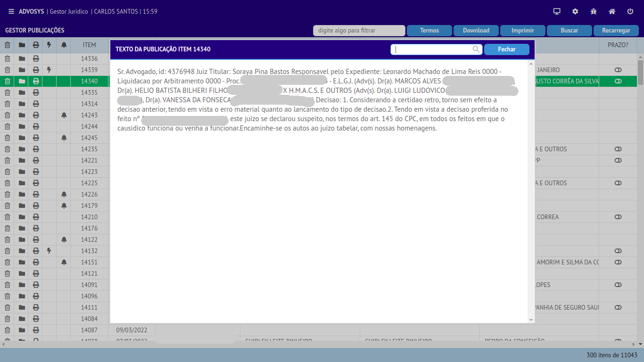Delete item 14336 using trash icon
Screen dimensions: 644x362
8,58
